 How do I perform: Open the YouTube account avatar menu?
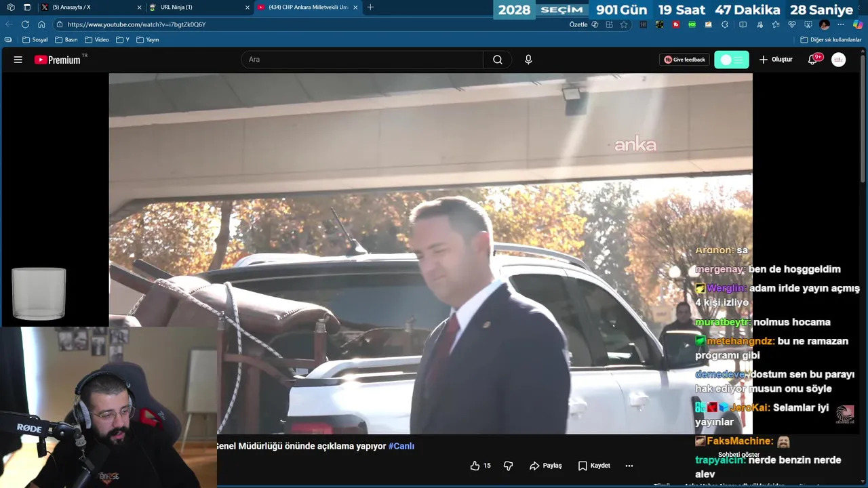839,60
